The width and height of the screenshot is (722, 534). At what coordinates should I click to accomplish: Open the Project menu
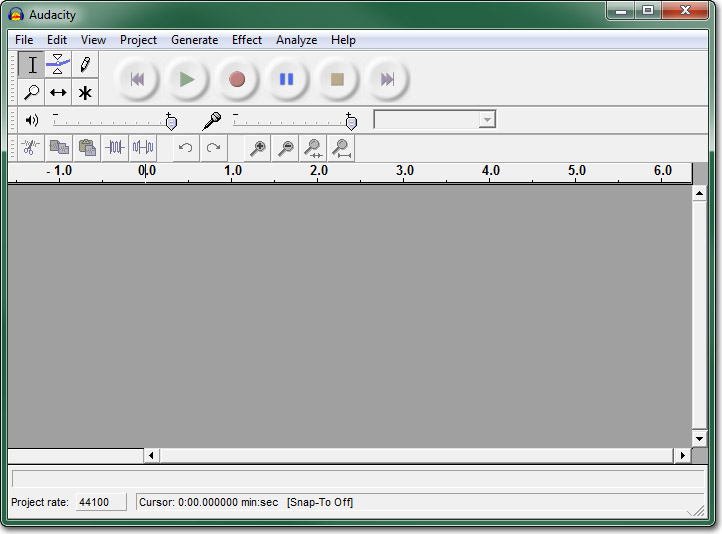[138, 40]
